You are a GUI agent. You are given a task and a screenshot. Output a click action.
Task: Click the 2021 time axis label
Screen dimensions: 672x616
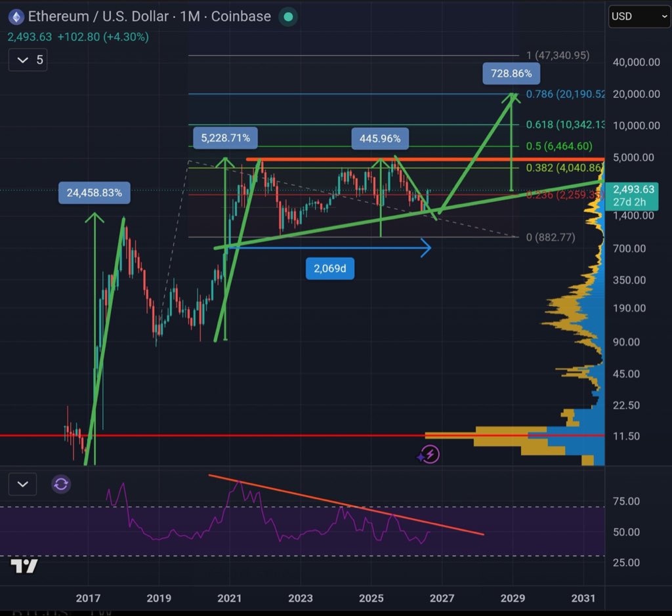click(229, 598)
